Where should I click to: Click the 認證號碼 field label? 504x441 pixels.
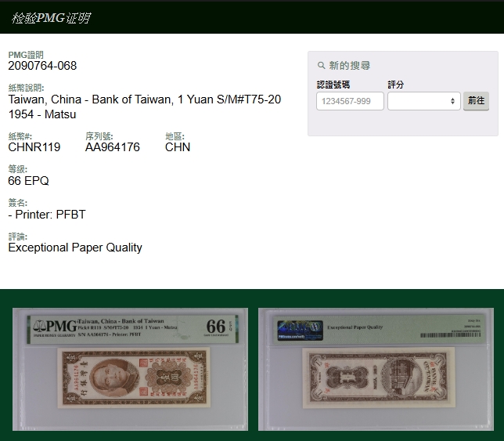click(x=333, y=85)
